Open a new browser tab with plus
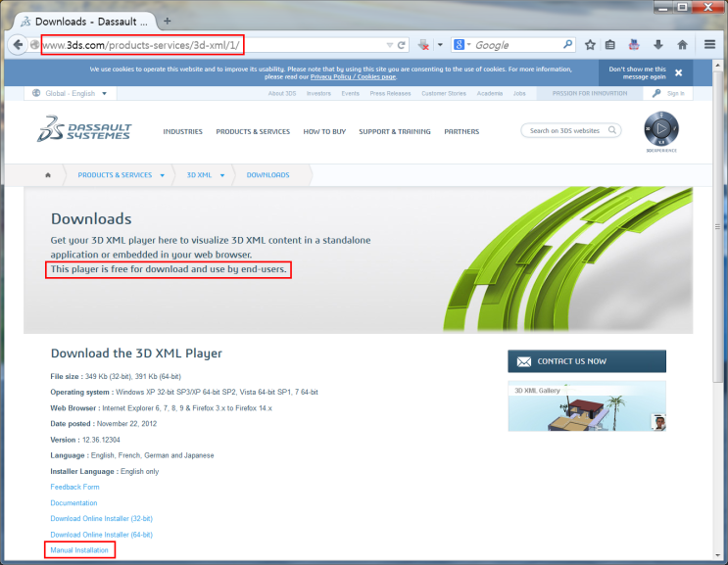 [x=168, y=21]
